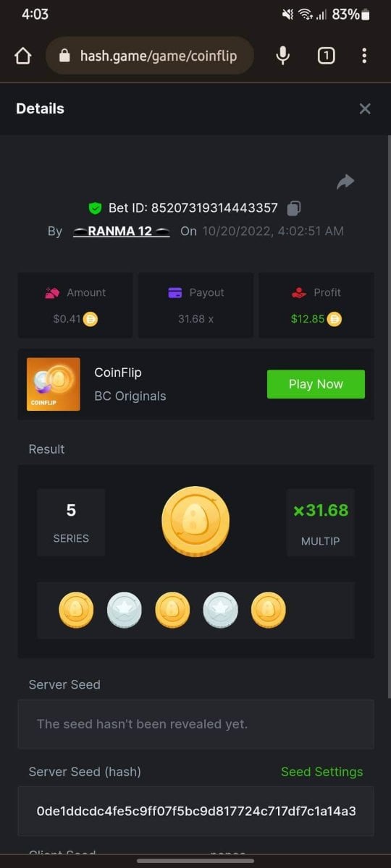Select the server seed hash field
391x868 pixels.
[196, 811]
